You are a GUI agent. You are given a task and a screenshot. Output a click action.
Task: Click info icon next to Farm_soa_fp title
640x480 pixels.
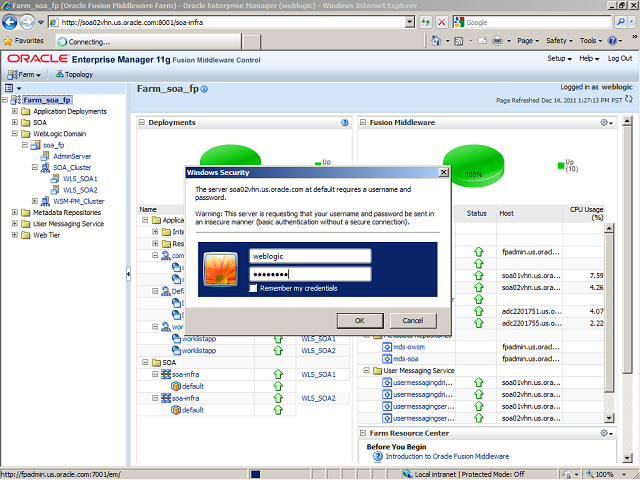(204, 90)
